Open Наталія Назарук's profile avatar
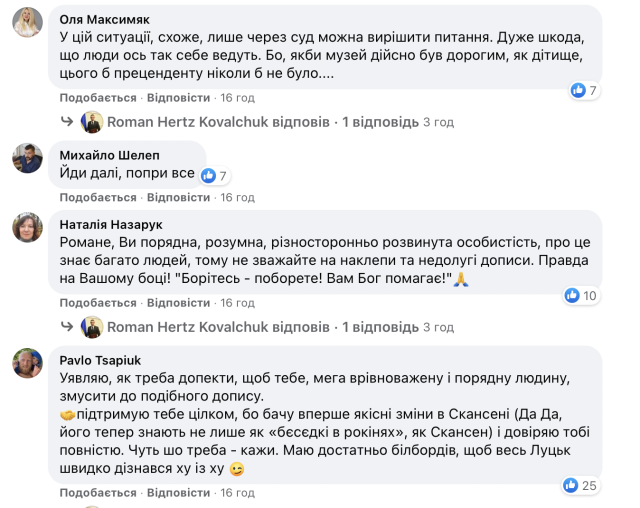The width and height of the screenshot is (640, 508). click(x=27, y=227)
